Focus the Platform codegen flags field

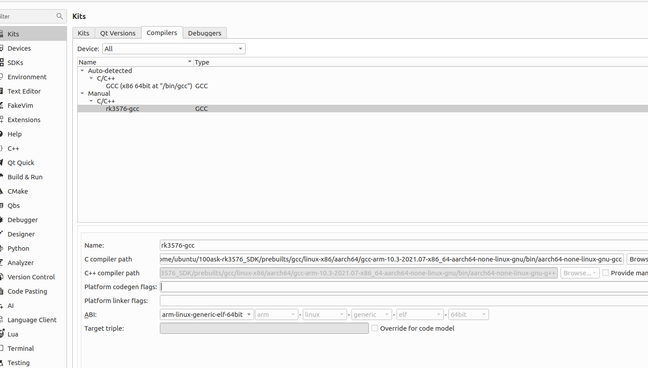point(404,287)
